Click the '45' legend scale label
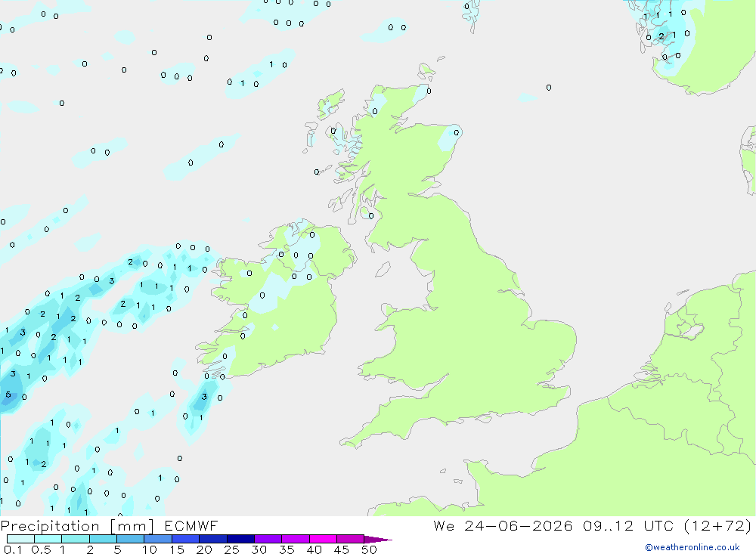 coord(342,549)
